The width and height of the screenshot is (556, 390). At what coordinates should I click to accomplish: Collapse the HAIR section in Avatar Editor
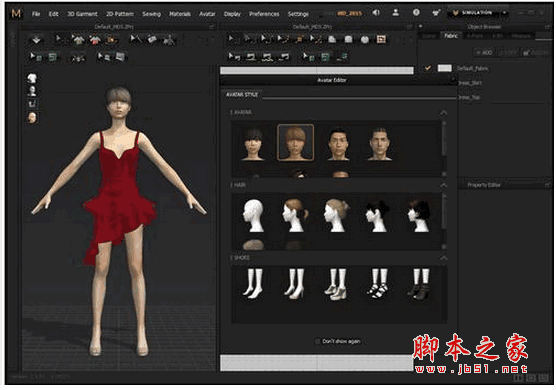click(x=443, y=185)
